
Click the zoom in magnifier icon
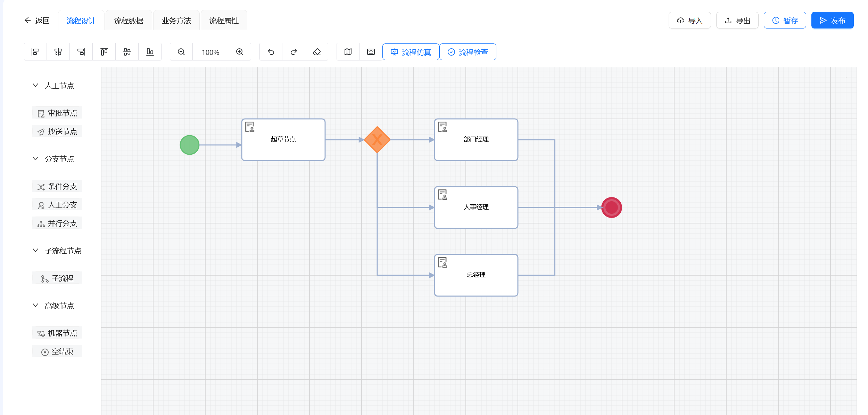[x=240, y=52]
